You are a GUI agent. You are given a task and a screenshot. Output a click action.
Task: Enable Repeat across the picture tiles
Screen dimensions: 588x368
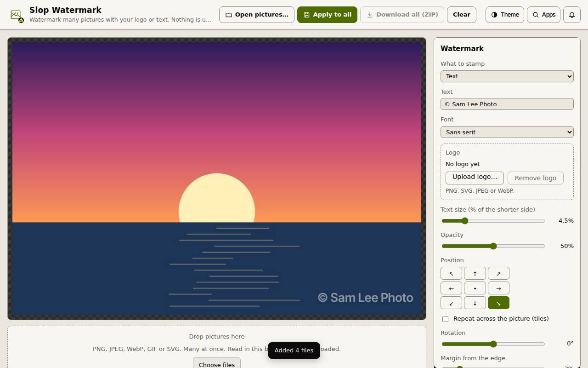click(x=445, y=319)
